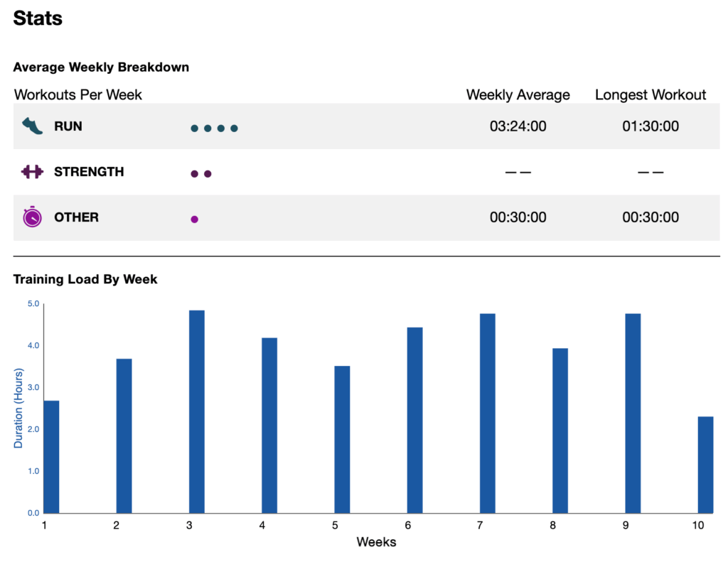Click the week 1 bar

(x=51, y=457)
